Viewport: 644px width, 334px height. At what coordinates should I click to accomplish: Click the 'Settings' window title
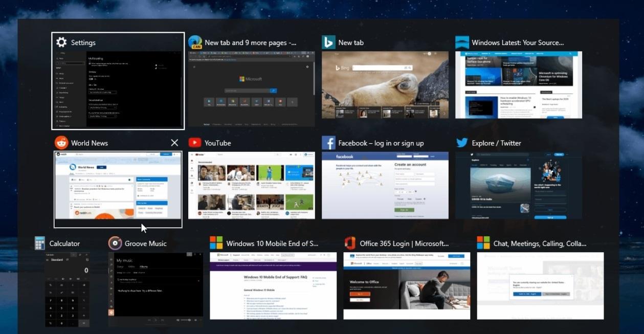(83, 42)
